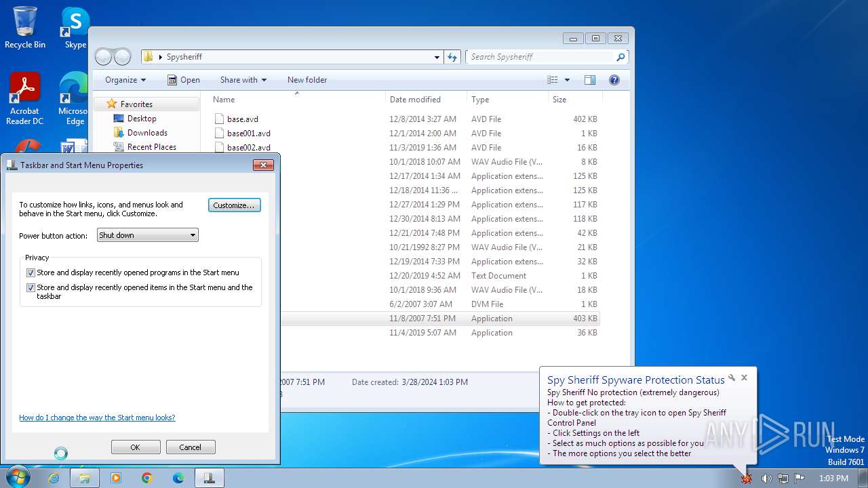Open the Organize dropdown menu
This screenshot has width=868, height=488.
[x=125, y=80]
